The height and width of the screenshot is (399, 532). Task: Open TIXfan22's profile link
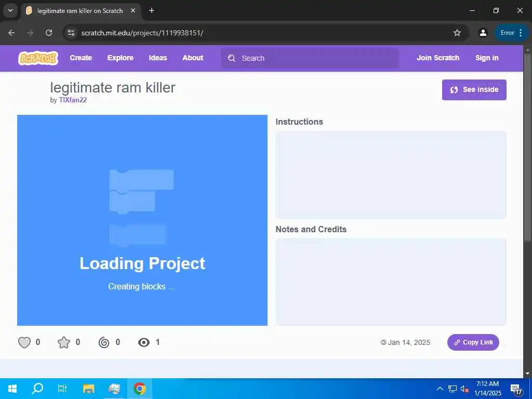[x=73, y=100]
